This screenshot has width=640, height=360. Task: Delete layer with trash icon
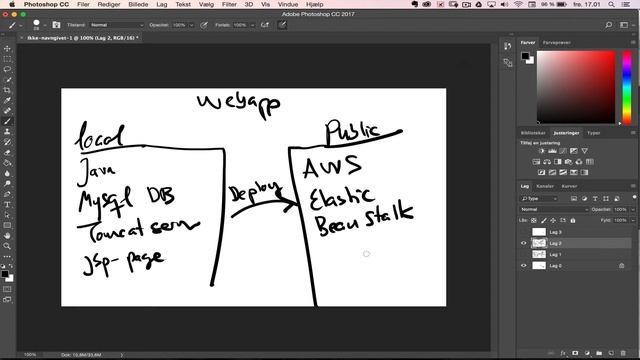click(x=623, y=353)
